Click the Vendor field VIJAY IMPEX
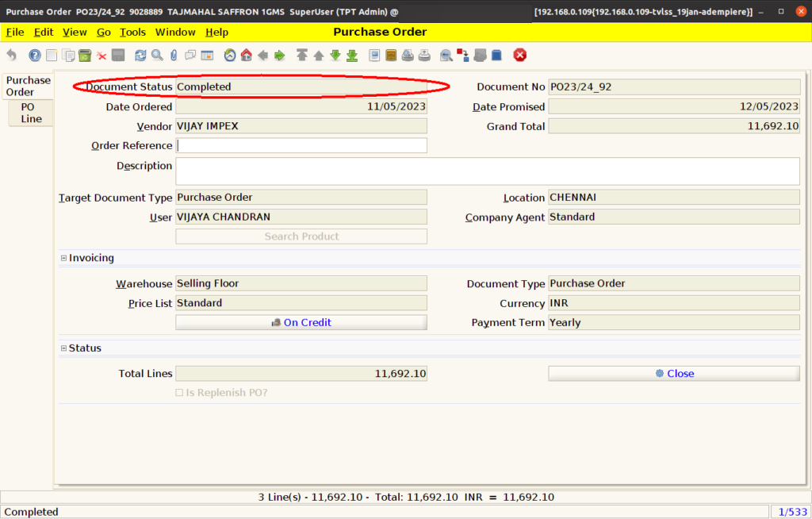Image resolution: width=812 pixels, height=519 pixels. (301, 126)
